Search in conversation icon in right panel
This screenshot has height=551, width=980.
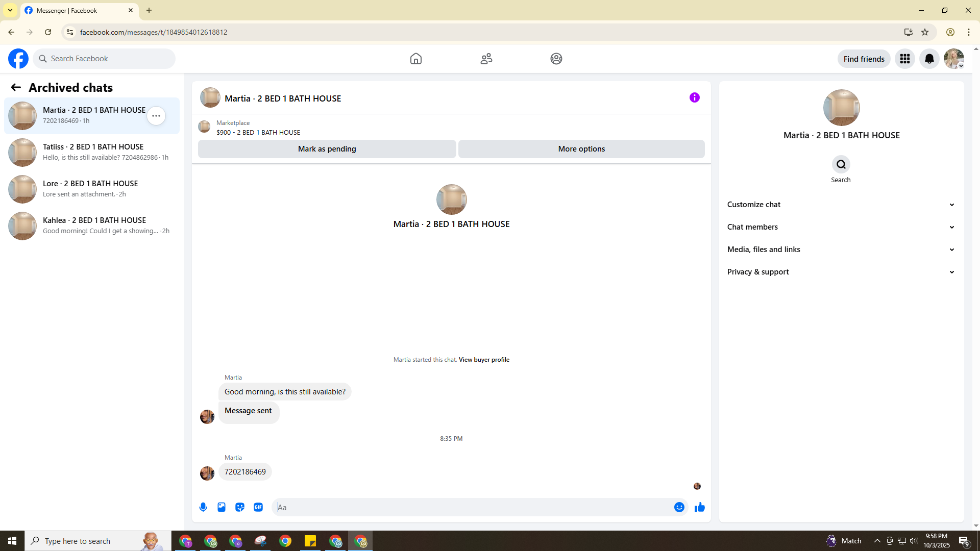(841, 164)
